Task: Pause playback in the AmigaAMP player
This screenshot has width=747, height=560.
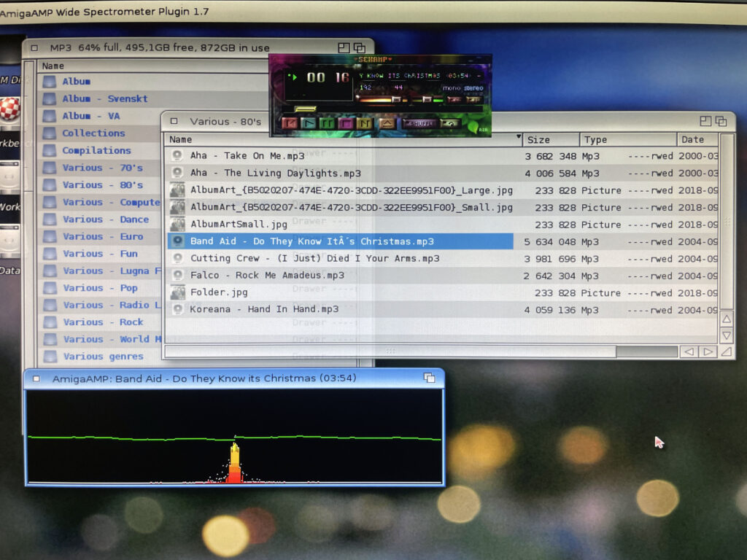Action: click(327, 123)
